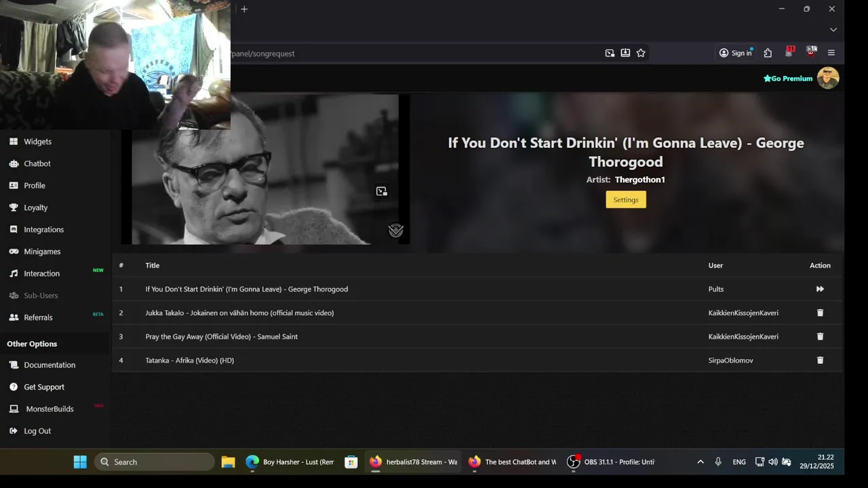
Task: Click the Title column header
Action: coord(153,265)
